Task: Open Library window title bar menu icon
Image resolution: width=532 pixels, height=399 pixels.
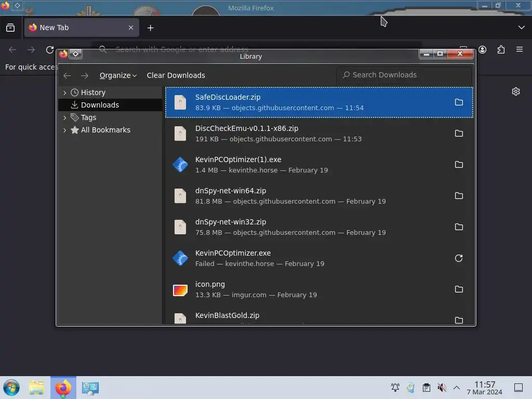Action: (x=63, y=54)
